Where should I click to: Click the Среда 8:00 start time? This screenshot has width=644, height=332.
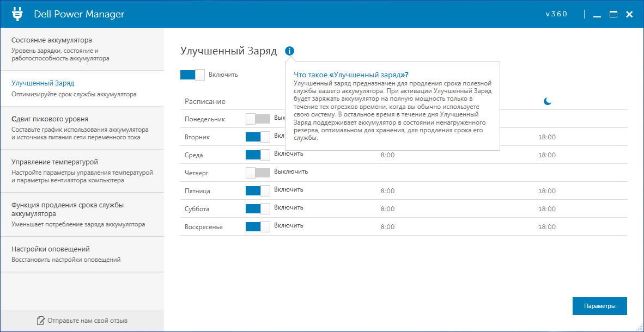(388, 155)
